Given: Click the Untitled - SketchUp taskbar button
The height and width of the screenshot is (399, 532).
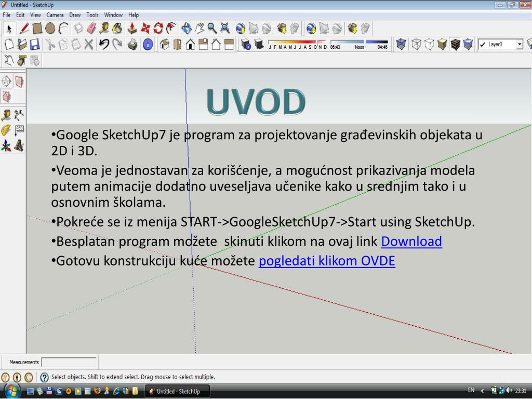Looking at the screenshot, I should point(178,391).
